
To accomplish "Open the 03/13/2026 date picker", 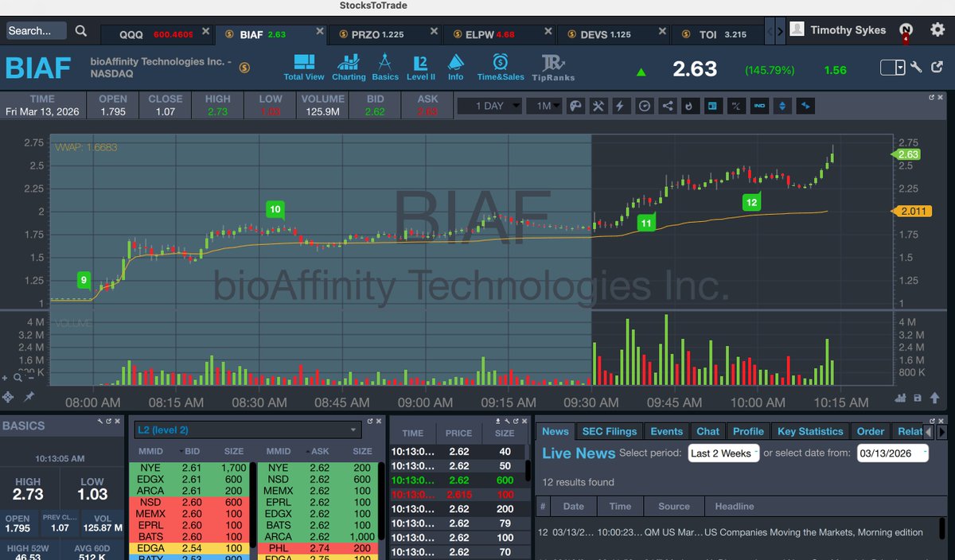I will [893, 453].
